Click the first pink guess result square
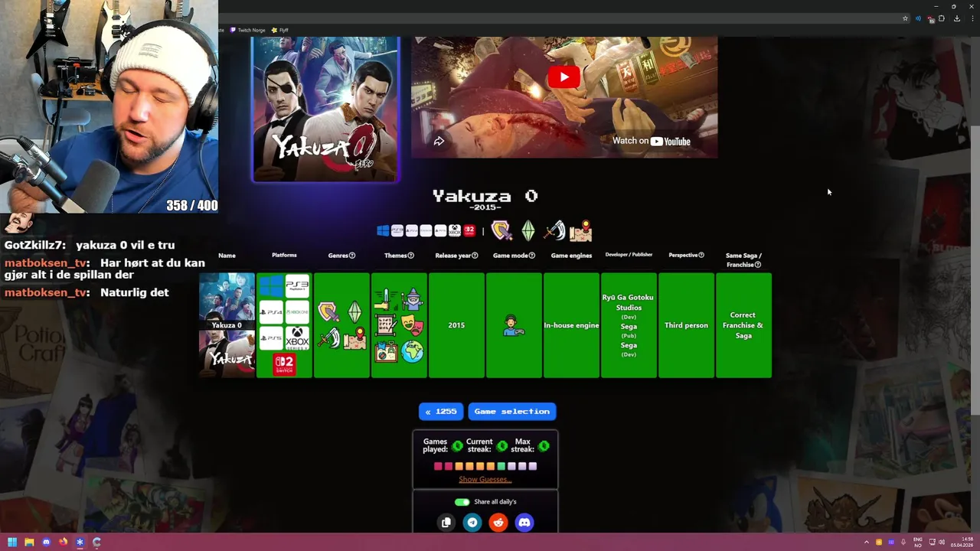The height and width of the screenshot is (551, 980). pyautogui.click(x=438, y=466)
